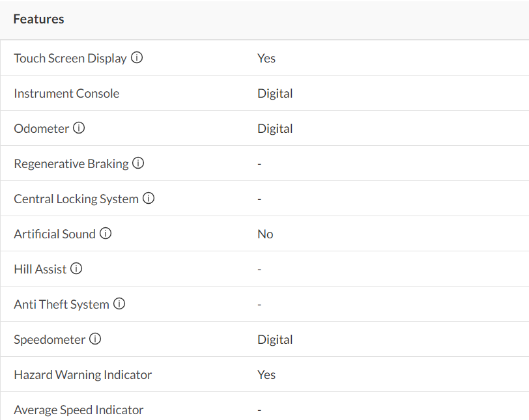529x420 pixels.
Task: Click the info icon beside Touch Screen Display
Action: [x=137, y=58]
